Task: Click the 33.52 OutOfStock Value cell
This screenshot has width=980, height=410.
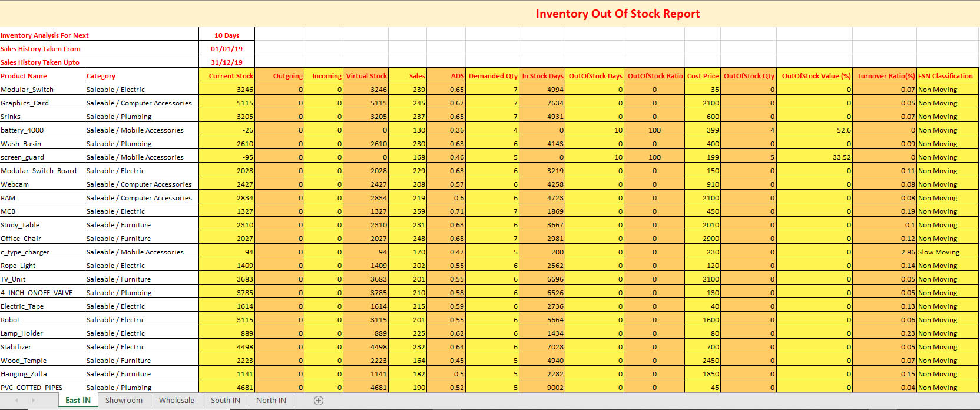Action: pos(815,156)
